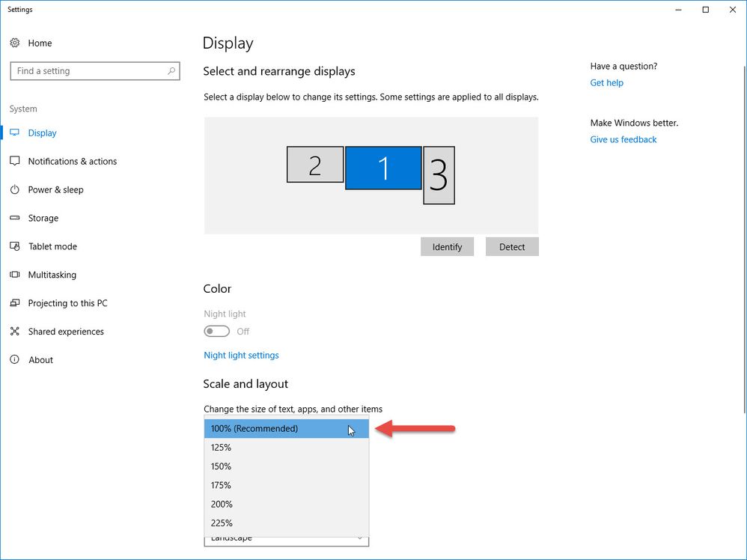Select display 3 in the arrangement
747x560 pixels.
(x=439, y=175)
